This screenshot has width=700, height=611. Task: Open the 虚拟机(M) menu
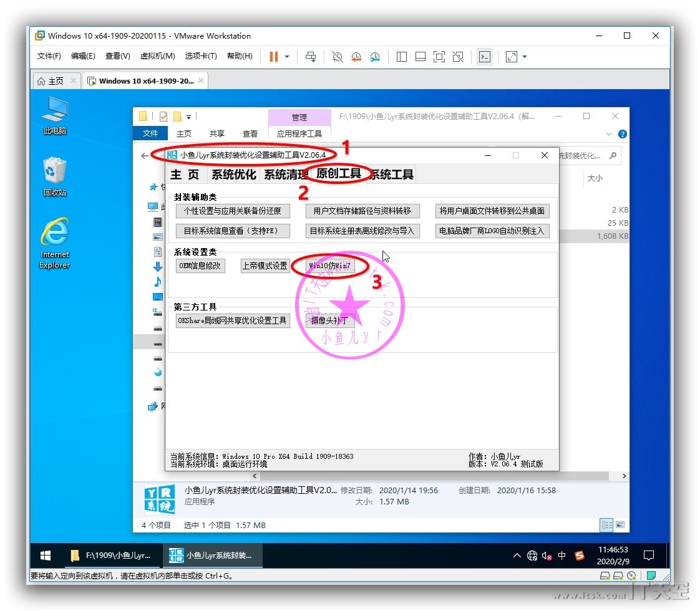tap(157, 56)
